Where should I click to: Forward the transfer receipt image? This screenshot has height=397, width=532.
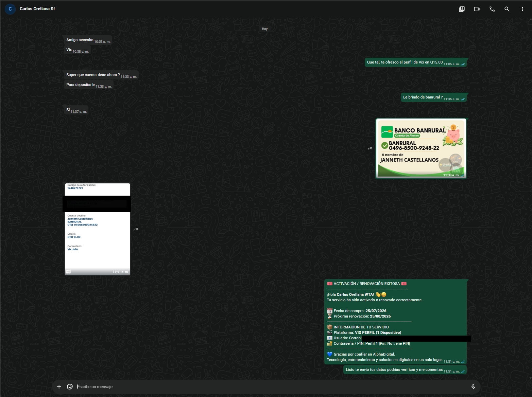[136, 229]
